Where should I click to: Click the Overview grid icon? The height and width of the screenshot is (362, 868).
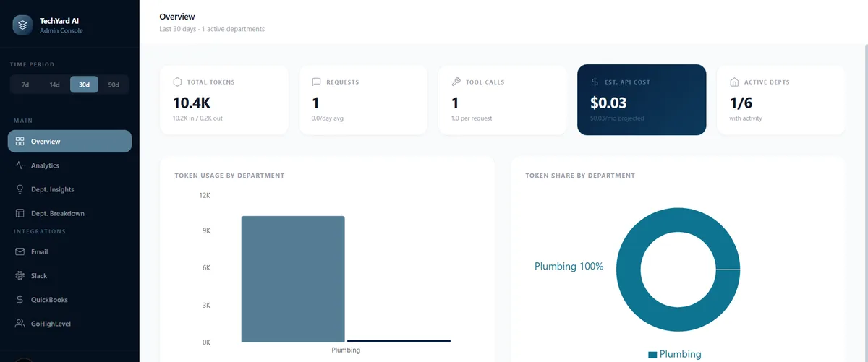[x=20, y=142]
